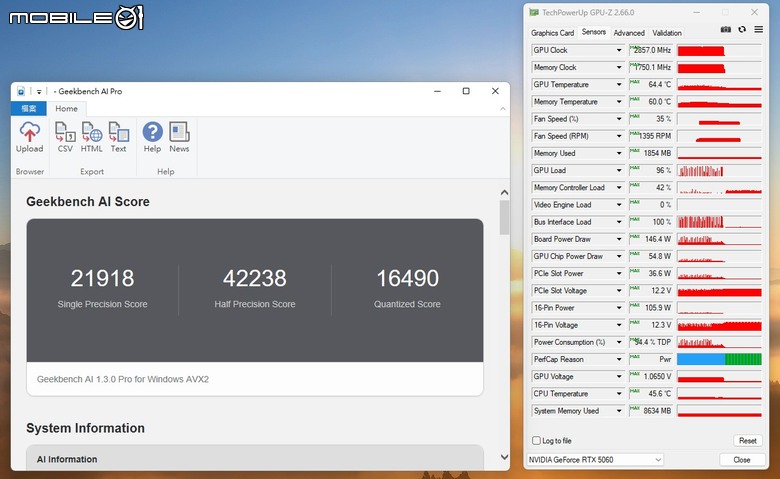Click the GPU Clock 2857.0 MHz value
The image size is (780, 479).
point(651,50)
